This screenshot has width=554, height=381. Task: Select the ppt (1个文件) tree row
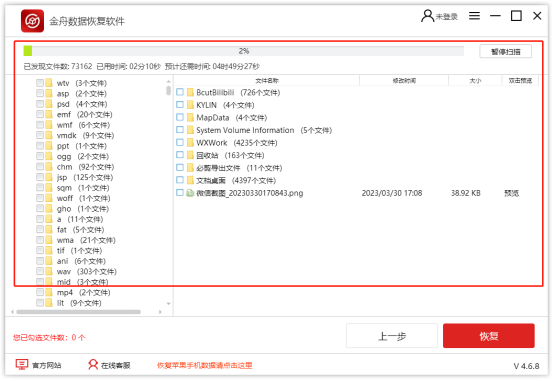pyautogui.click(x=71, y=146)
